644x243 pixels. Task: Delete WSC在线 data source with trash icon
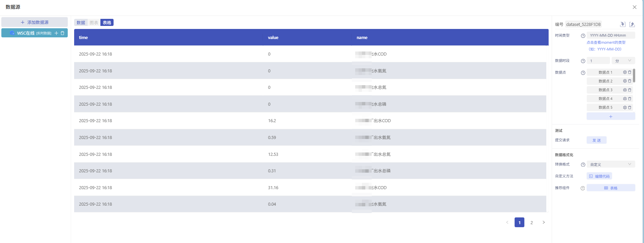62,33
